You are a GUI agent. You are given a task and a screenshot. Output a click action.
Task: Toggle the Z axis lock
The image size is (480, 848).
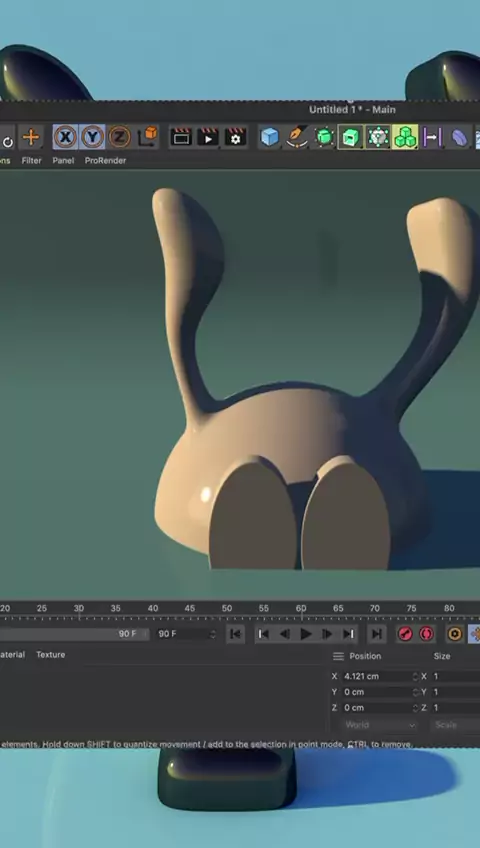pos(119,137)
